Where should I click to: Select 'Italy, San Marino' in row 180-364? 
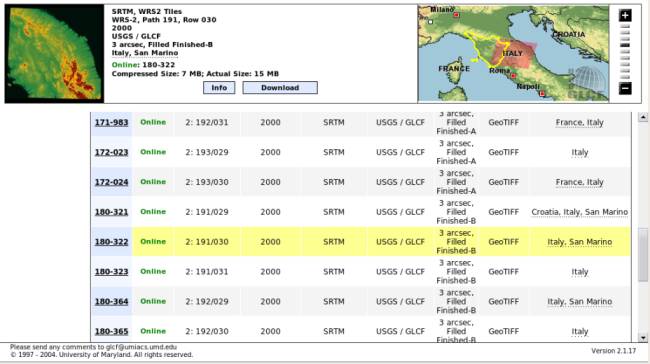580,301
